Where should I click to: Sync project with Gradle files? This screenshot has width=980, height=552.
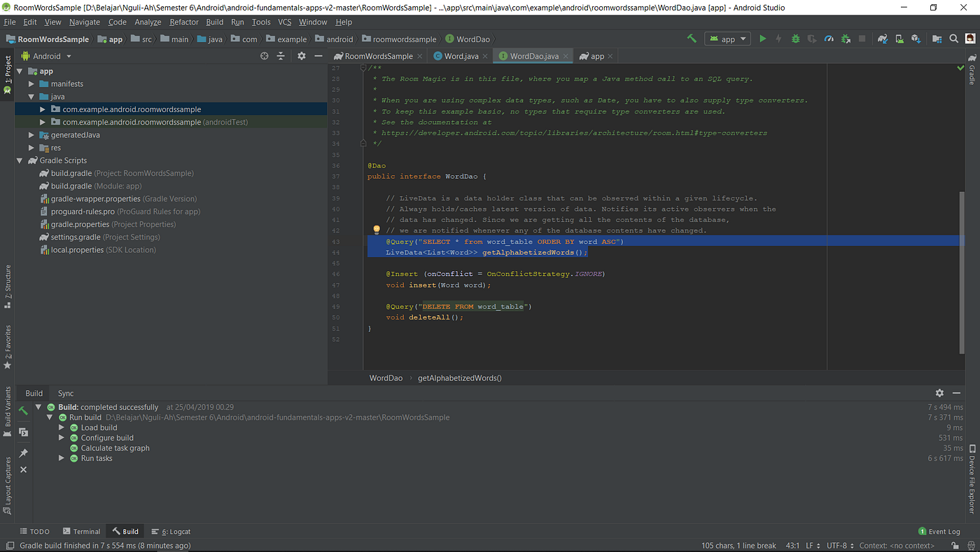pyautogui.click(x=882, y=39)
